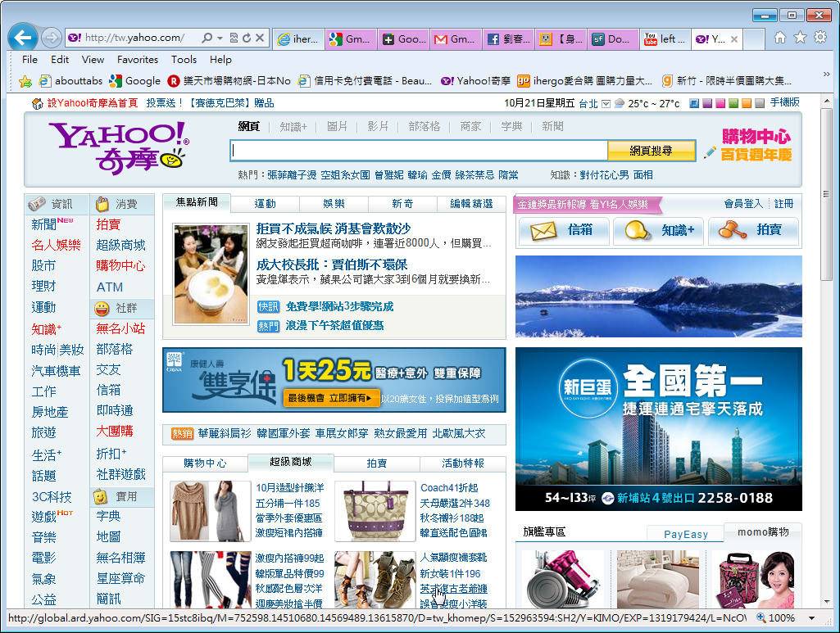The image size is (840, 633).
Task: Open the 拍賣 auction gavel button
Action: (x=752, y=231)
